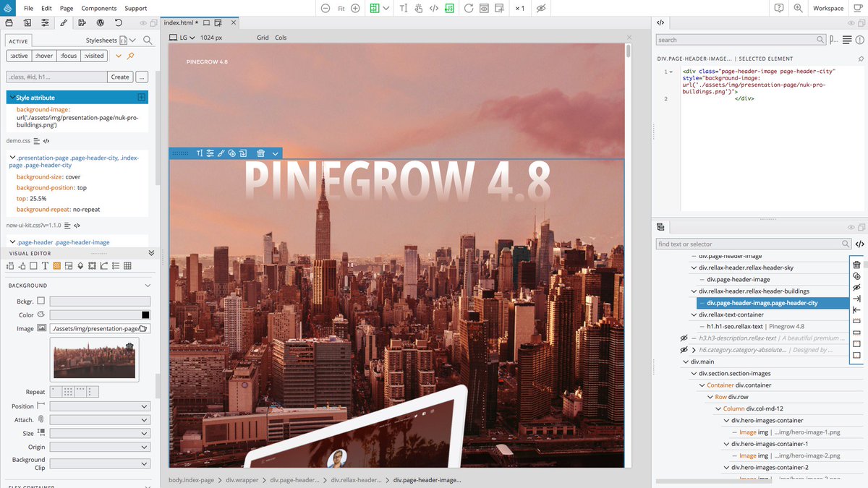Open the help question mark icon
Image resolution: width=868 pixels, height=488 pixels.
779,8
